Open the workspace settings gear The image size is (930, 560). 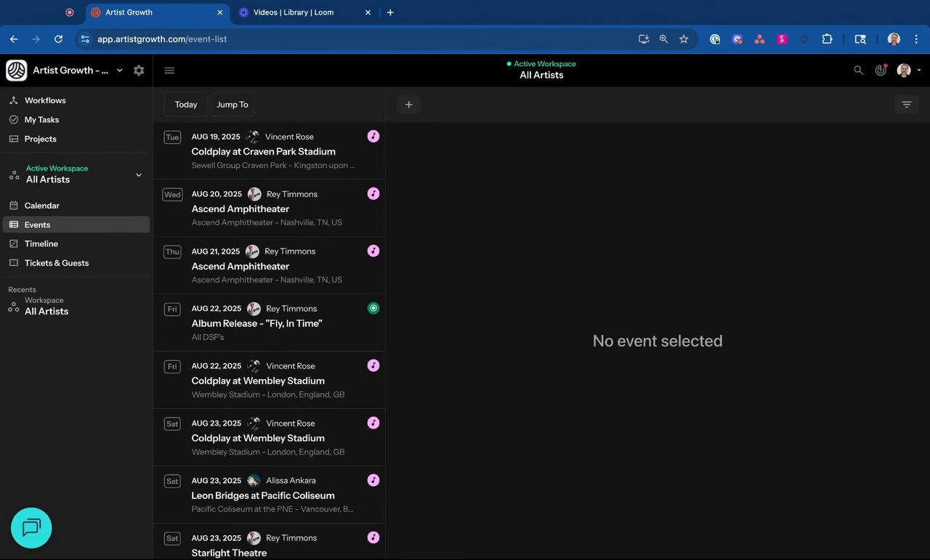click(x=139, y=70)
